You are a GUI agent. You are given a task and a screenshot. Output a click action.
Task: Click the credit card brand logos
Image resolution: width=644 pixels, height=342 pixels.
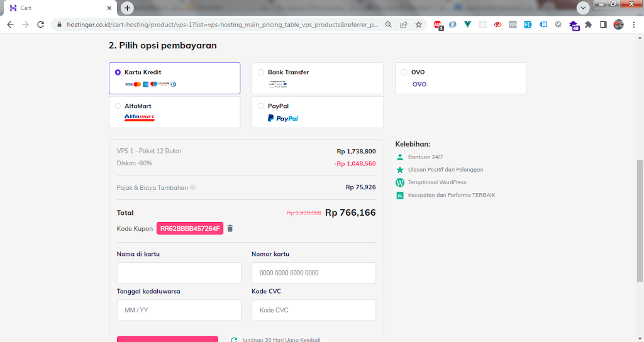pyautogui.click(x=150, y=84)
